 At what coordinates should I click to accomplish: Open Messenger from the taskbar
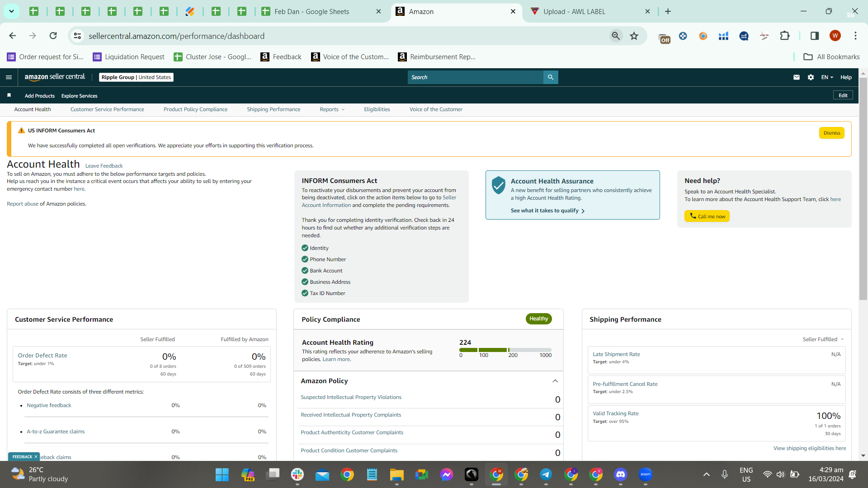(446, 474)
